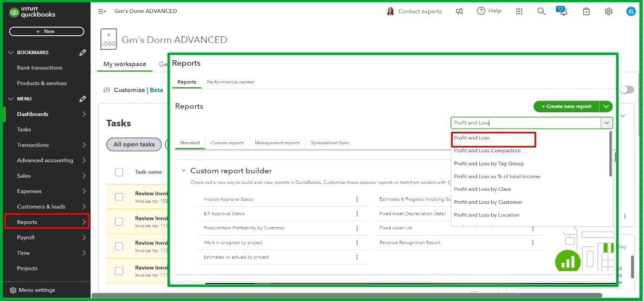
Task: Choose Profit and Loss Comparison
Action: pos(487,151)
